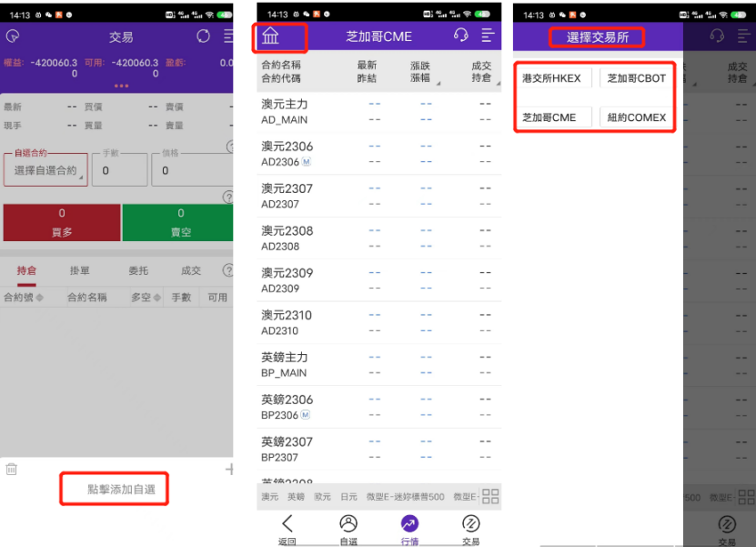Select the 委托 orders tab
The image size is (756, 547).
click(138, 270)
